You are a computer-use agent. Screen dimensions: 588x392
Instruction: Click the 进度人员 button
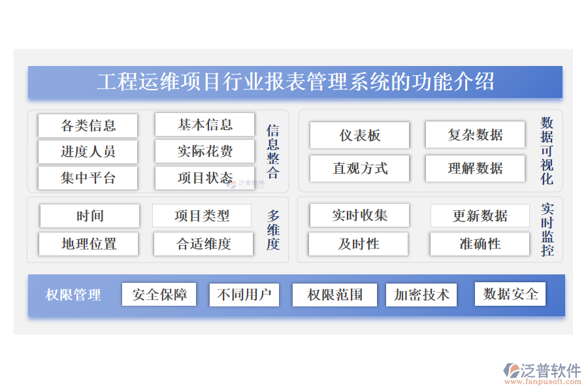point(88,152)
